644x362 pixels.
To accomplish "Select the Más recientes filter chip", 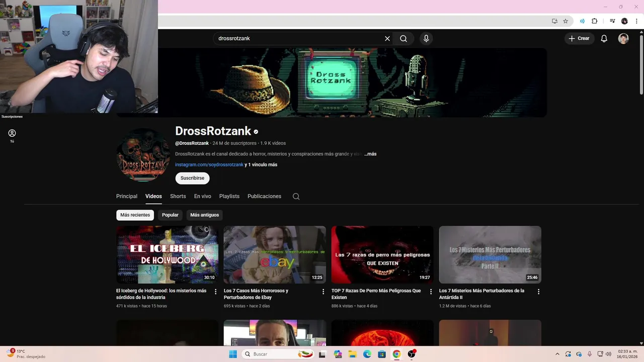I will pyautogui.click(x=135, y=215).
